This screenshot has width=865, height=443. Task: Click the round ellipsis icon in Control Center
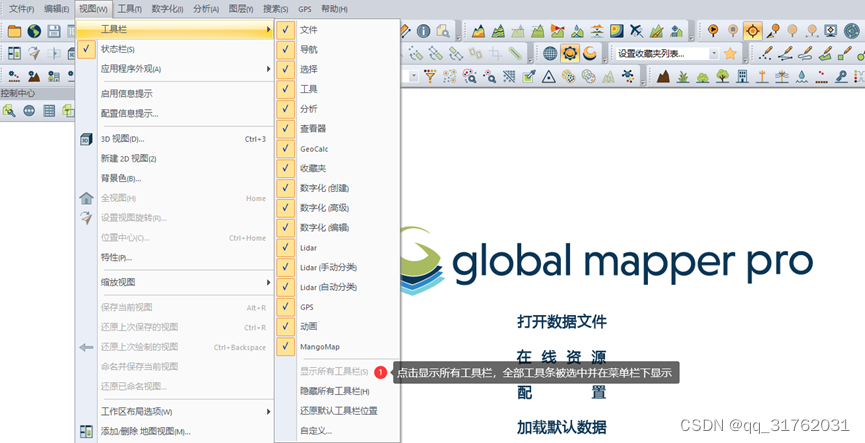pos(29,111)
